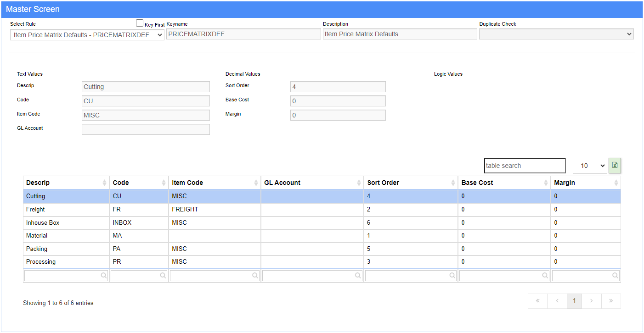Go to previous page chevron
Image resolution: width=644 pixels, height=333 pixels.
point(557,301)
